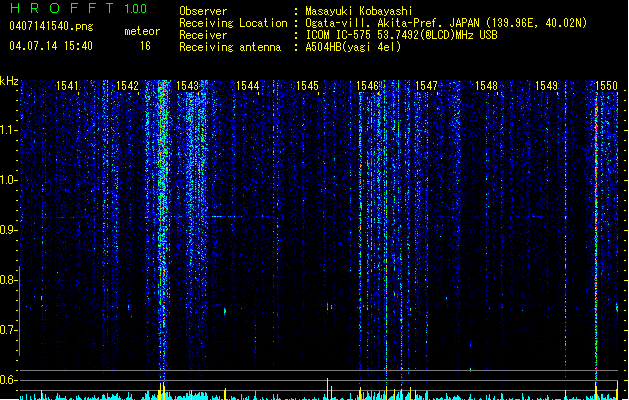Click the 'Receiving antenna' label
629x400 pixels.
pos(230,47)
